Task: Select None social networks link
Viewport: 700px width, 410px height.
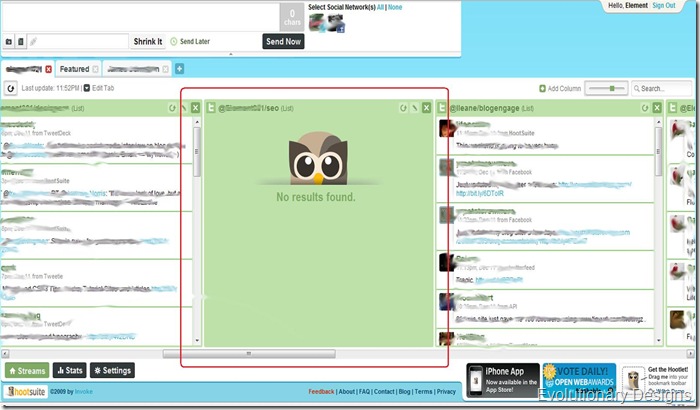Action: click(x=395, y=7)
